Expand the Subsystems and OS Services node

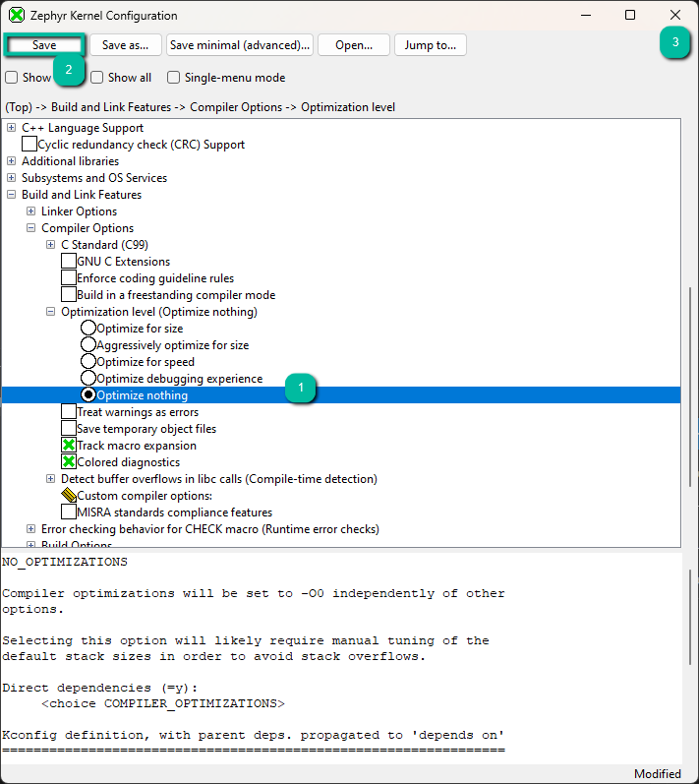pos(12,178)
